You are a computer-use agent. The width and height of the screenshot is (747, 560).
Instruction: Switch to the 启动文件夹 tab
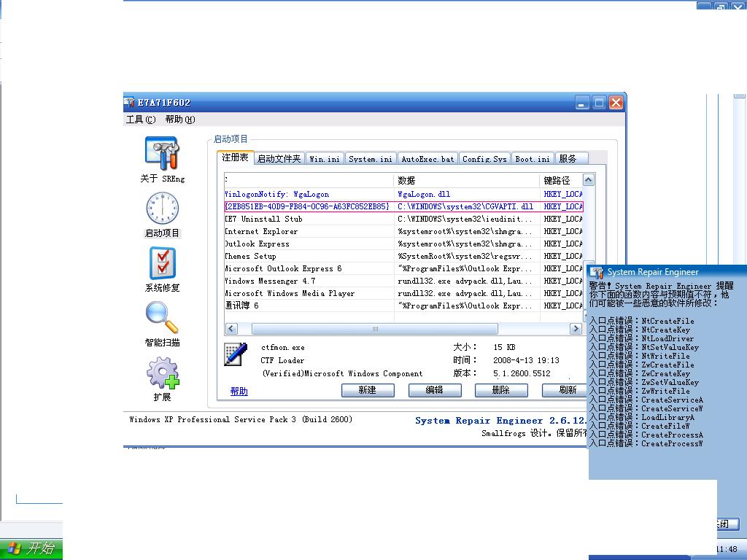click(x=279, y=158)
